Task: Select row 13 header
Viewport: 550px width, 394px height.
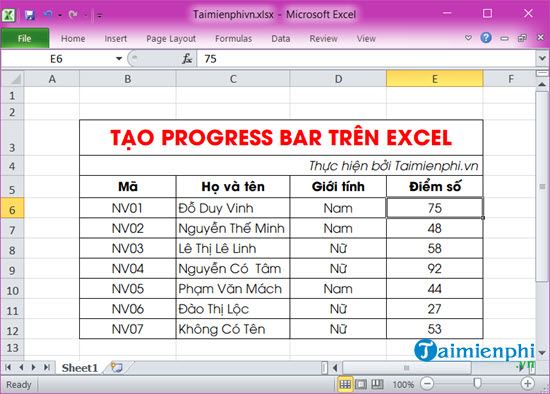Action: coord(12,348)
